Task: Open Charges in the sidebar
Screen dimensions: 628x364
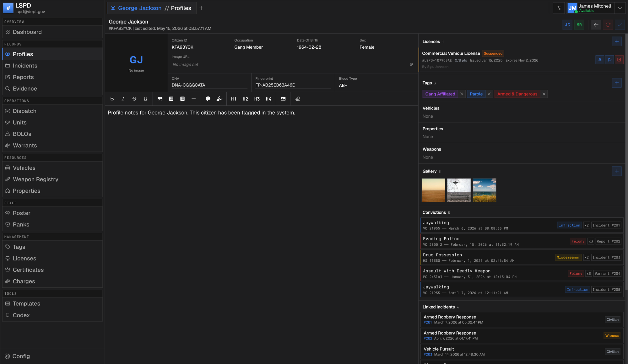Action: point(52,281)
